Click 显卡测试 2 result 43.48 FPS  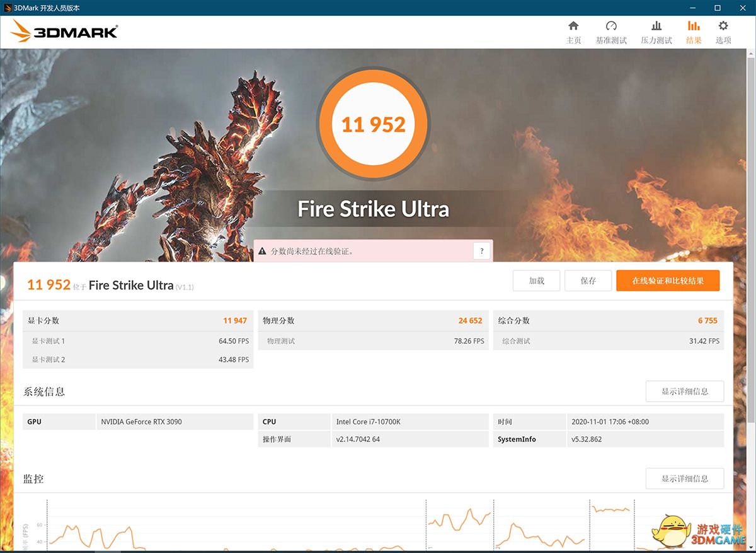coord(234,359)
